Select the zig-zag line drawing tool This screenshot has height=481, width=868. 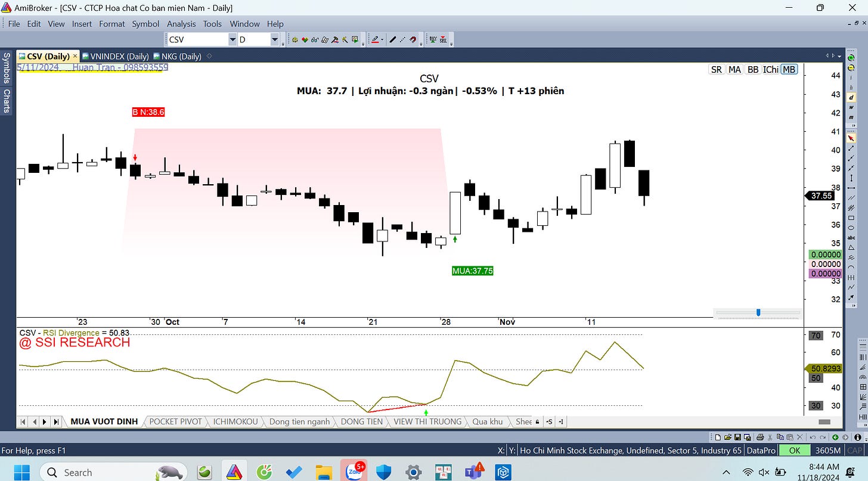(x=851, y=287)
